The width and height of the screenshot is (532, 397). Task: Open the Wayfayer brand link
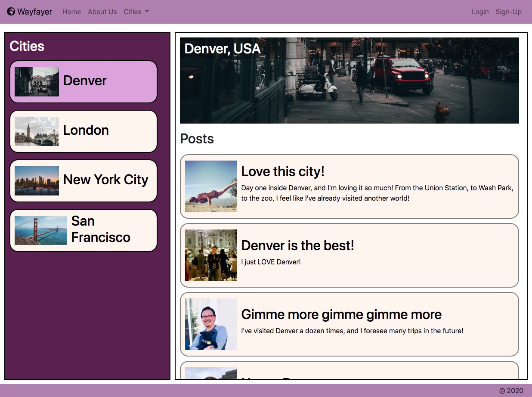[x=30, y=12]
